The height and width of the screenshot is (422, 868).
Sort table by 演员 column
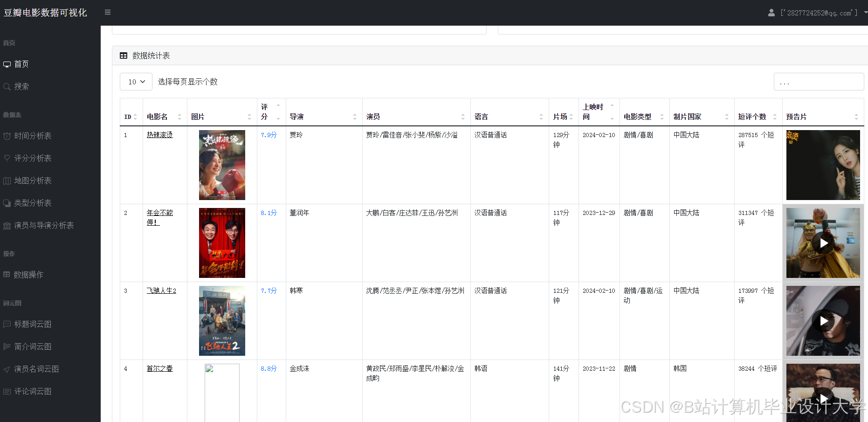click(416, 112)
